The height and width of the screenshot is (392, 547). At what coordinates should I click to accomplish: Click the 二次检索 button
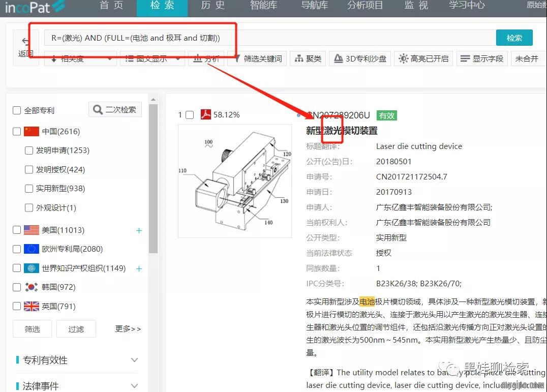pyautogui.click(x=115, y=109)
